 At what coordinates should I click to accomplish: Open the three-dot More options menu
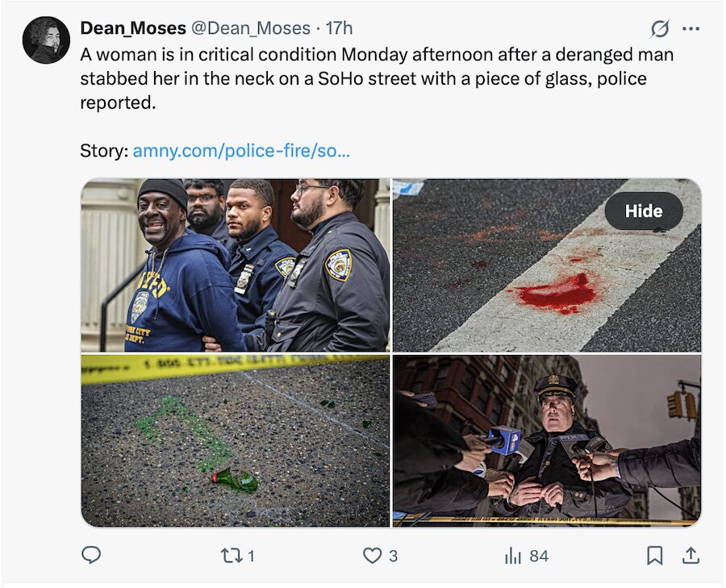click(691, 29)
